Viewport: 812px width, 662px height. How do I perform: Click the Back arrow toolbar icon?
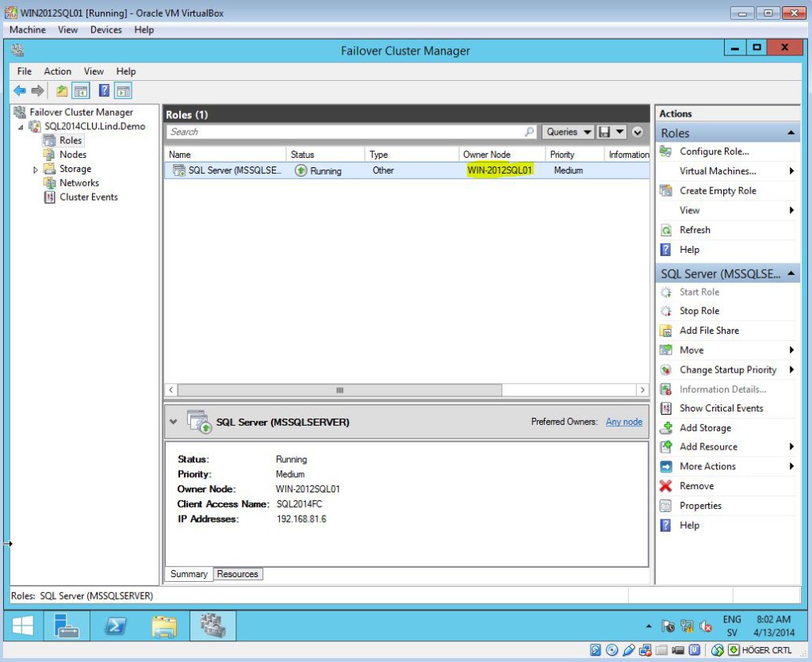tap(20, 91)
